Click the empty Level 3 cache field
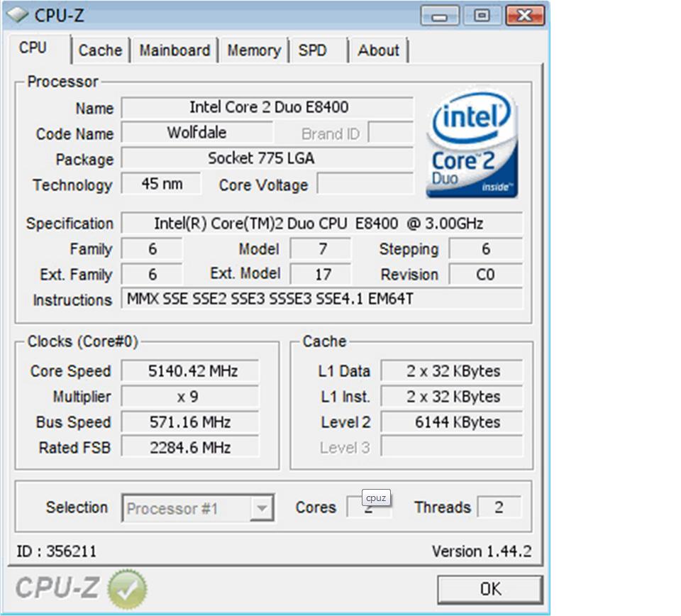 [452, 448]
